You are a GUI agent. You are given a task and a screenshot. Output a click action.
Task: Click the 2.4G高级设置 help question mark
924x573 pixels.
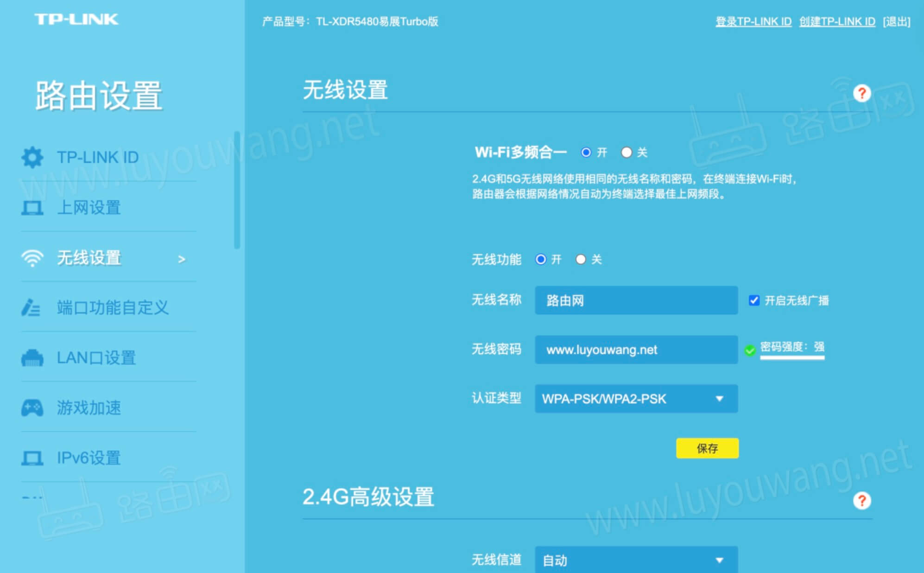862,500
